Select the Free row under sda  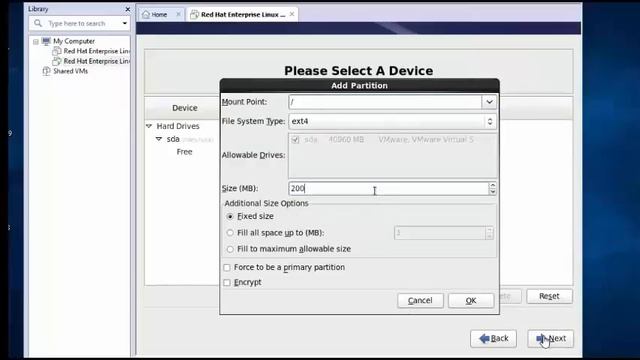(184, 152)
